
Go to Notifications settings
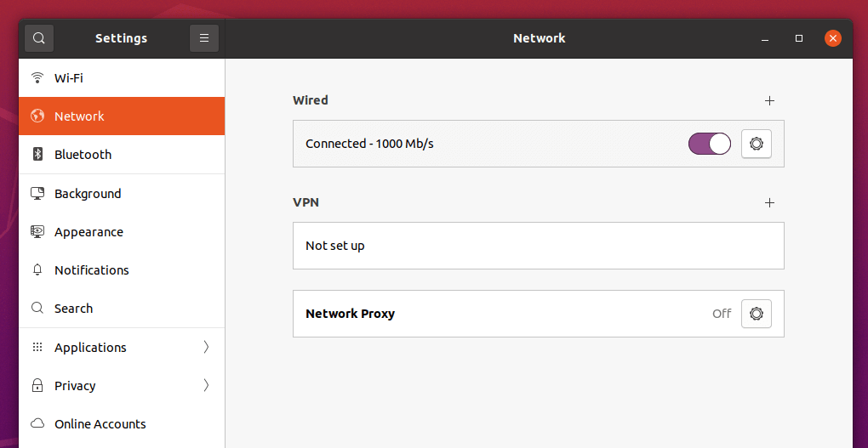coord(92,270)
